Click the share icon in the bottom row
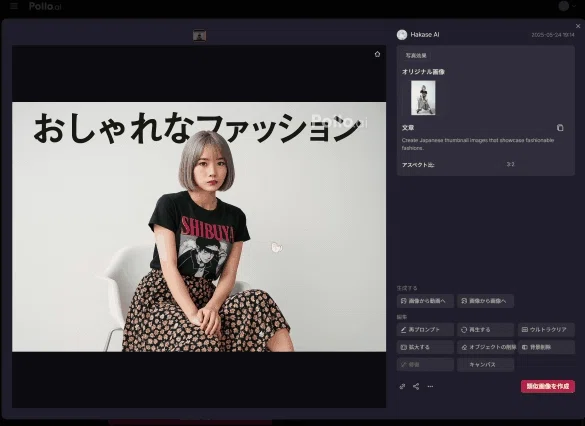The image size is (585, 426). tap(416, 386)
